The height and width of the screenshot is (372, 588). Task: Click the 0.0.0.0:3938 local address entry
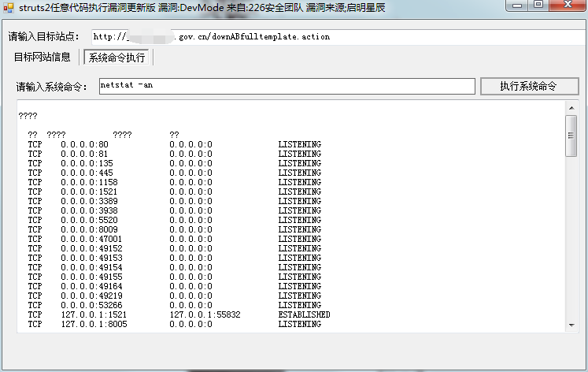(x=89, y=210)
